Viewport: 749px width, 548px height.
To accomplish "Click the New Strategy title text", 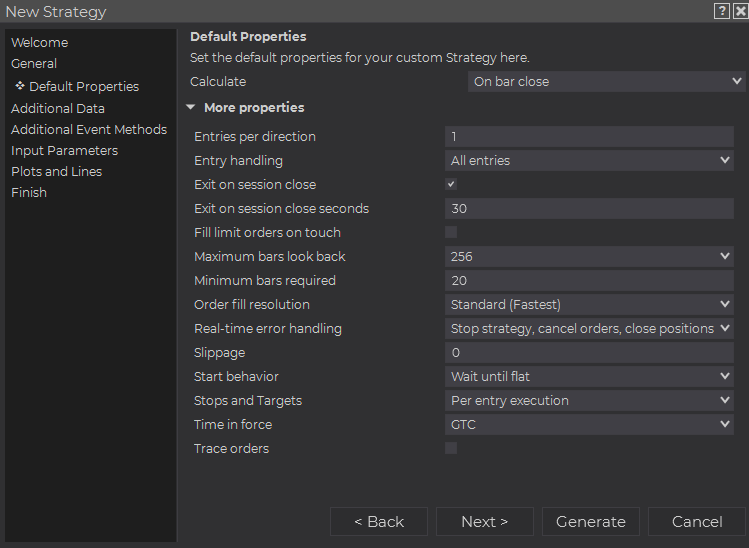I will pyautogui.click(x=56, y=11).
